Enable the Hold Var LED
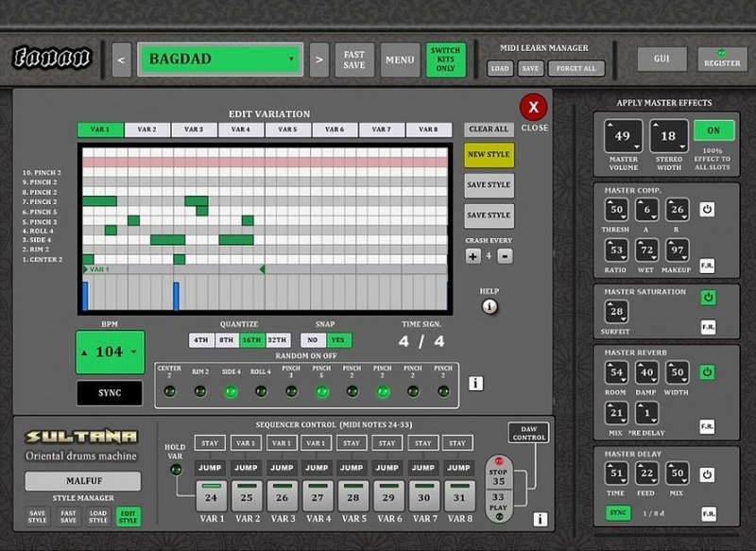The image size is (756, 551). (x=176, y=469)
